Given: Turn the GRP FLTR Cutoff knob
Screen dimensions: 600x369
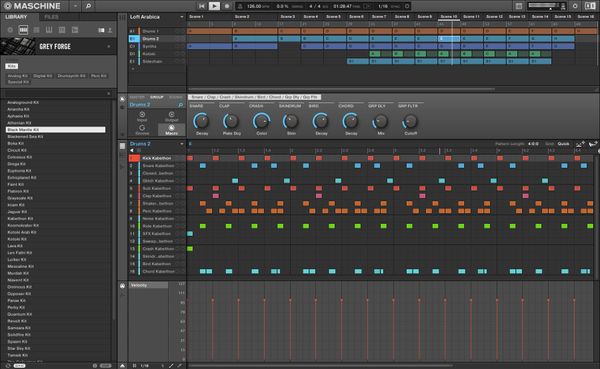Looking at the screenshot, I should pyautogui.click(x=410, y=121).
